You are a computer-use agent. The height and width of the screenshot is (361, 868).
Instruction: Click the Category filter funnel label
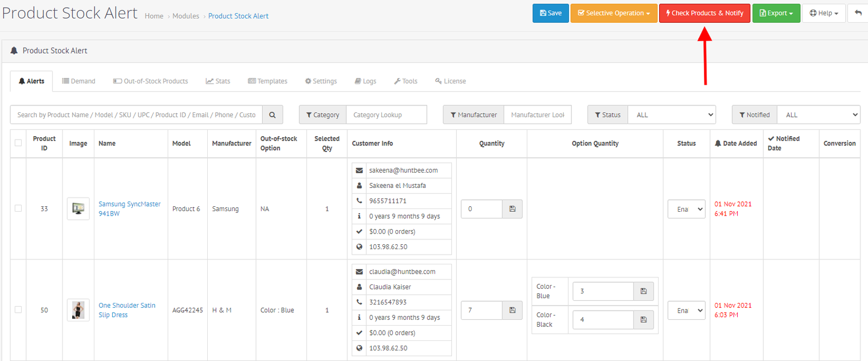pyautogui.click(x=323, y=115)
